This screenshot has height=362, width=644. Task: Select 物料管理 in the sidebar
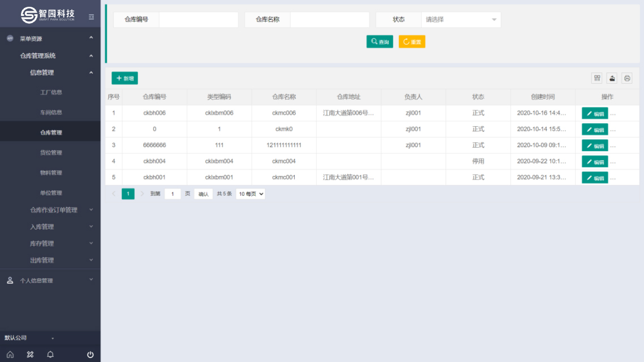[x=51, y=173]
